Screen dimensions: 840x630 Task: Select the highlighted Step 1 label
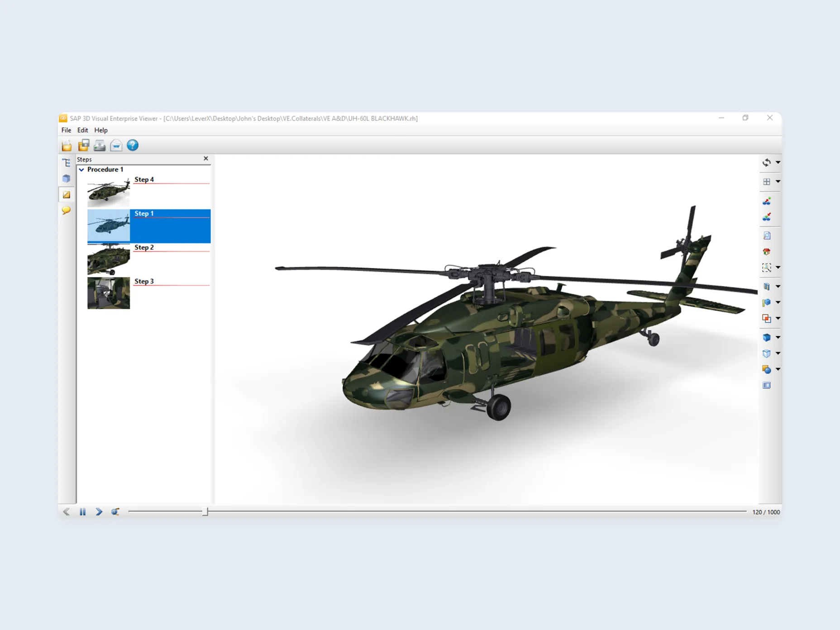[x=144, y=214]
